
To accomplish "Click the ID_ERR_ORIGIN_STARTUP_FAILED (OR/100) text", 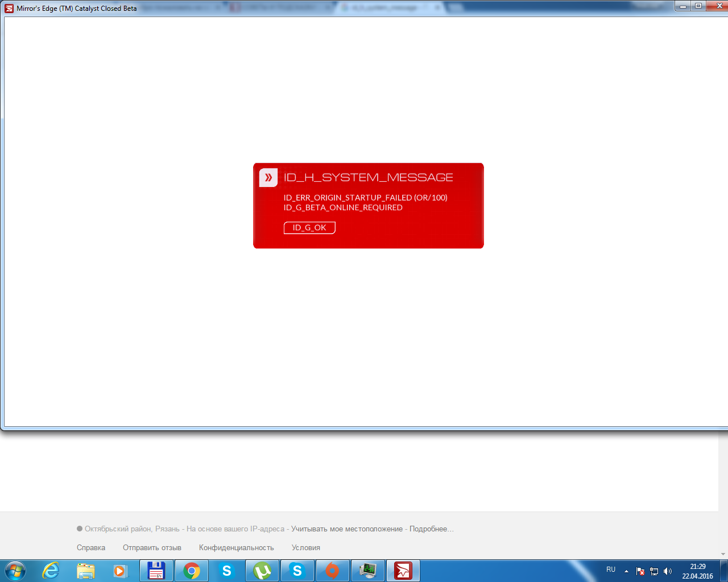I will [366, 198].
